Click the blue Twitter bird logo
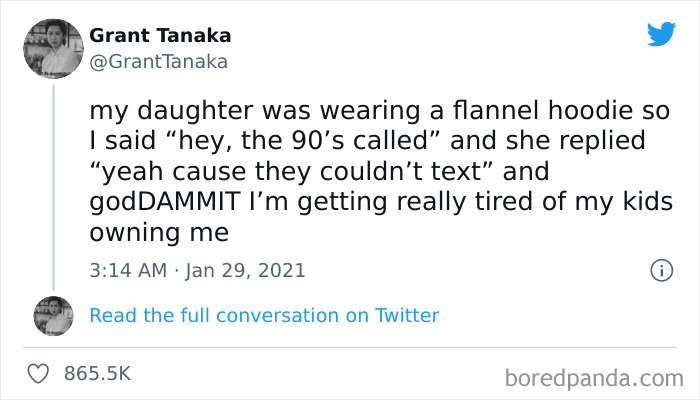700x400 pixels. click(661, 34)
